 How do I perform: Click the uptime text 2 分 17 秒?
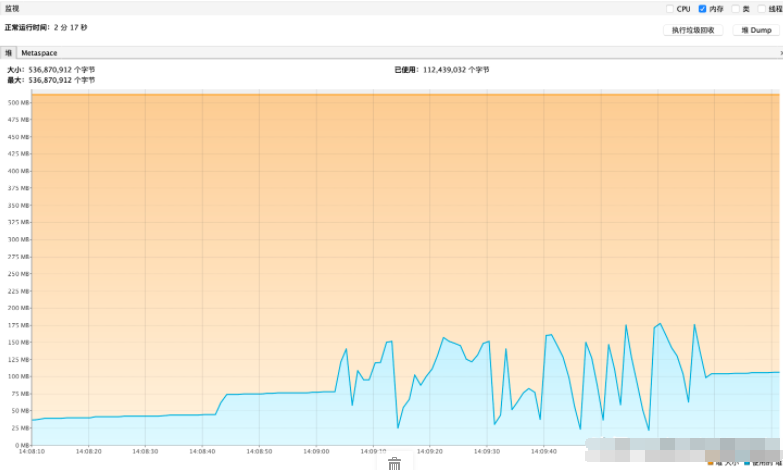tap(70, 27)
